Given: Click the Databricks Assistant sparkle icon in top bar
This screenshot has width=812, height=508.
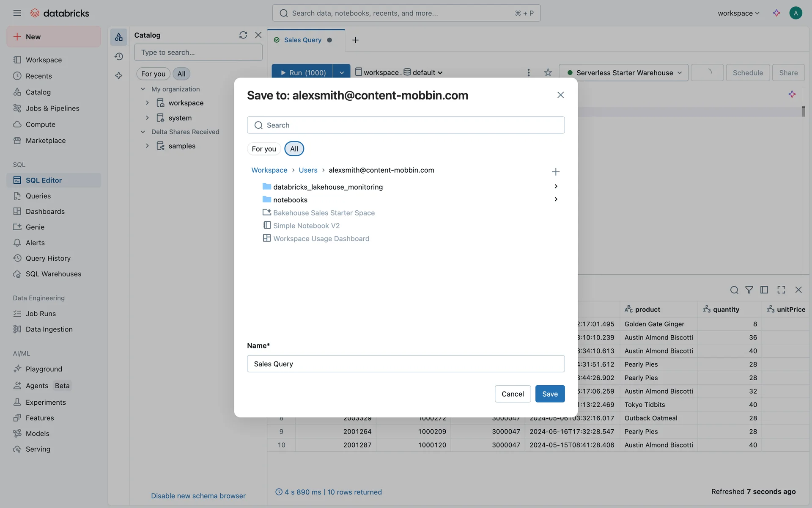Looking at the screenshot, I should 776,13.
